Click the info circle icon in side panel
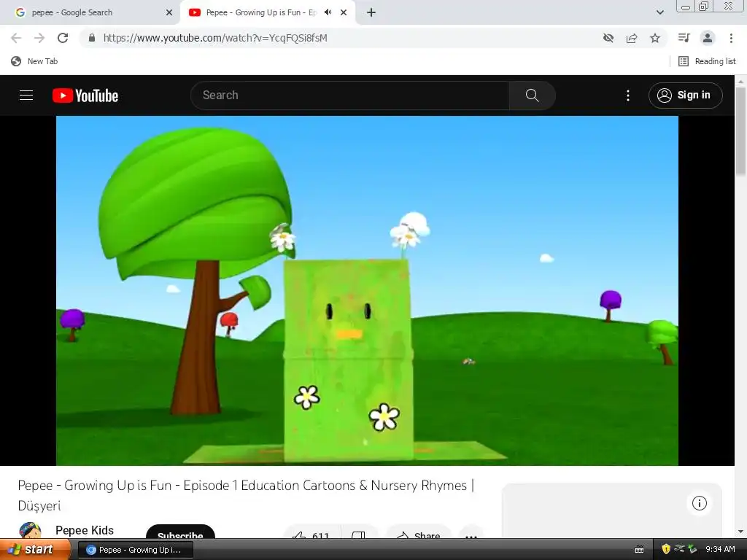 [699, 503]
